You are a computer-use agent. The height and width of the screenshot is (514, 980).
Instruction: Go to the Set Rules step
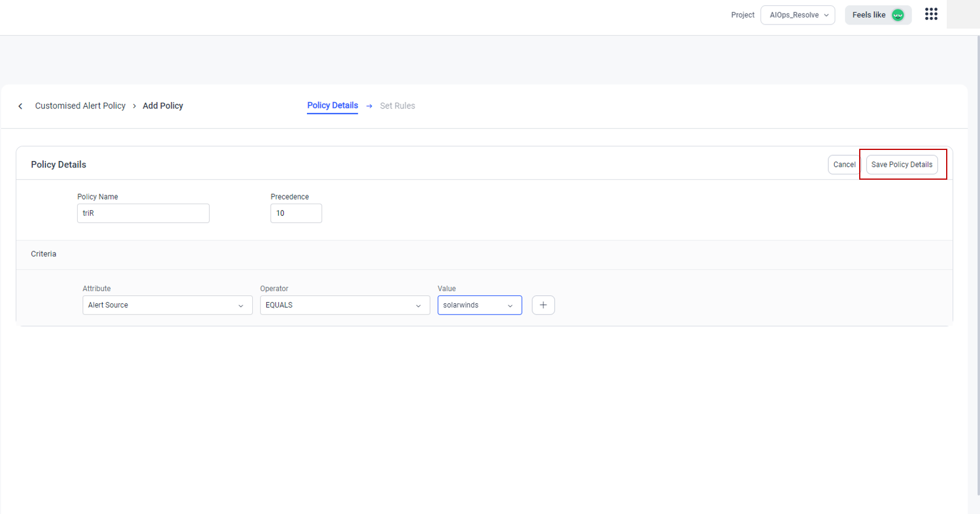click(397, 106)
